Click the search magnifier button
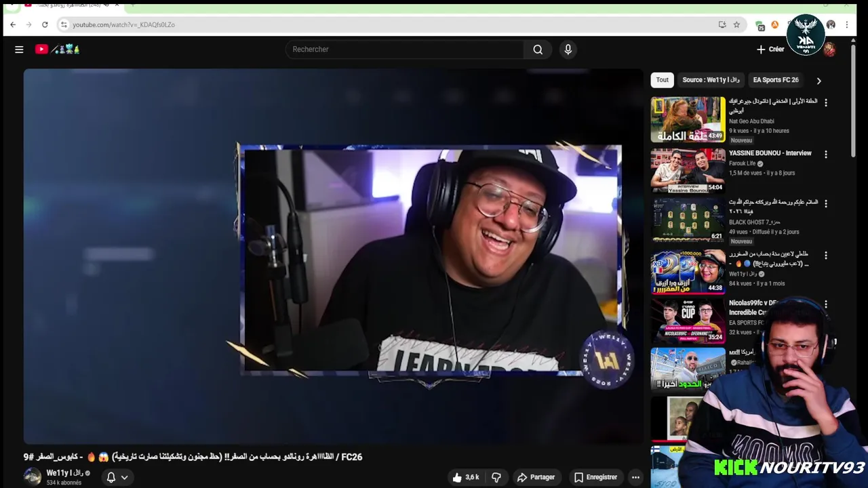 point(538,49)
